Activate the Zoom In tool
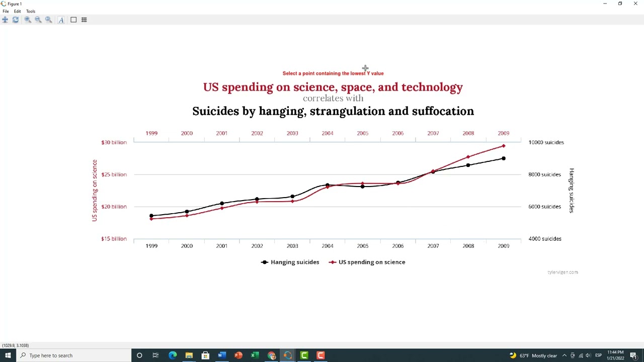Viewport: 644px width, 362px height. coord(28,20)
